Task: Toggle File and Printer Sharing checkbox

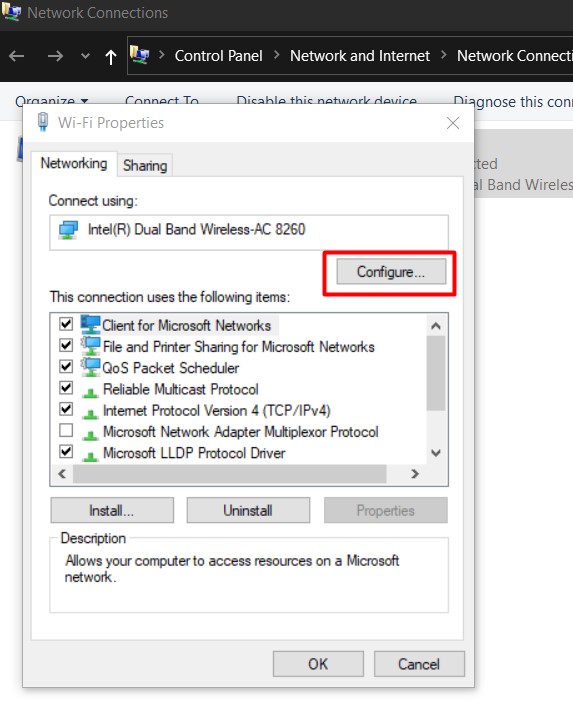Action: 66,345
